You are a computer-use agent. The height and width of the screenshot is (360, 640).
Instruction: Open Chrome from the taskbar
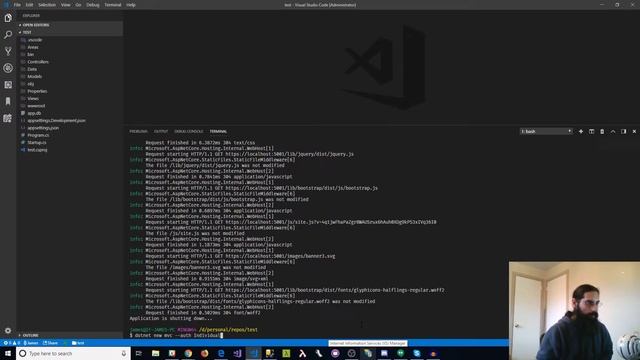click(x=188, y=353)
